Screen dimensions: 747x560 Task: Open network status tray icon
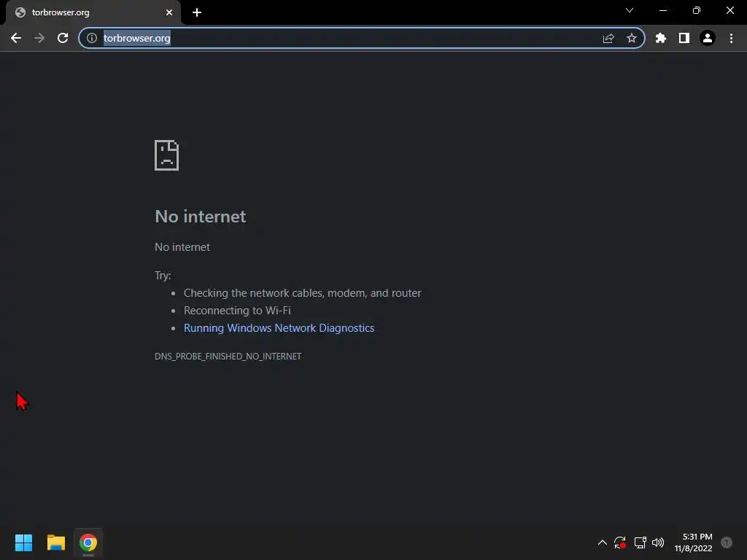640,542
